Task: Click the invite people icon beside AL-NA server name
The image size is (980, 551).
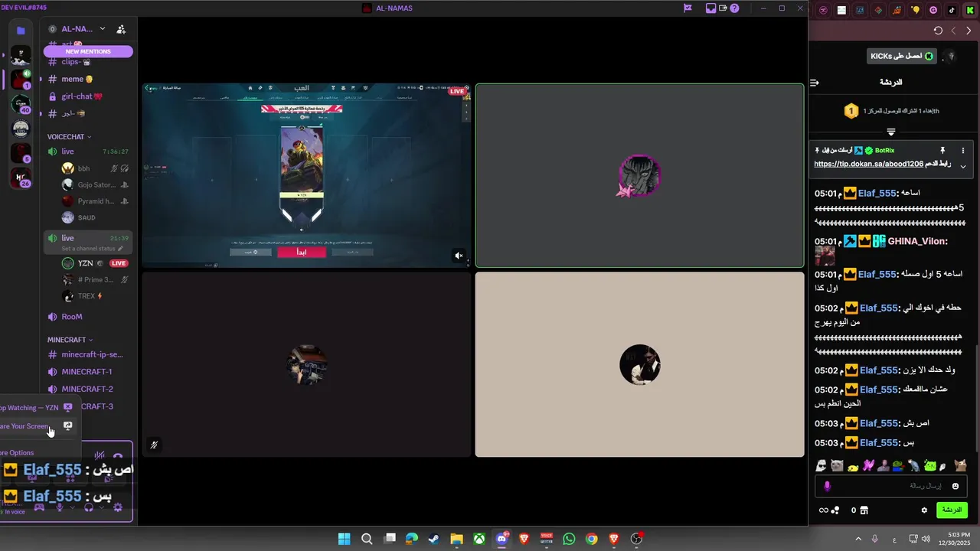Action: coord(121,29)
